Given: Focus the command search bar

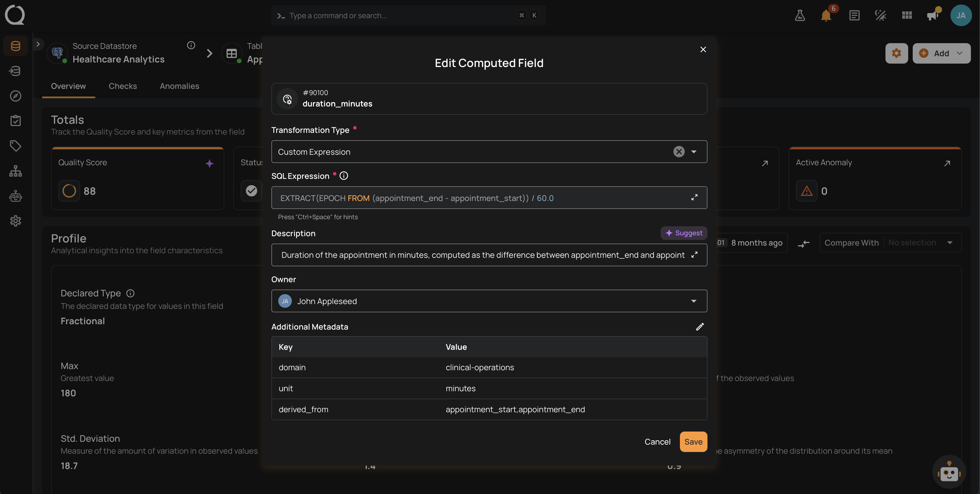Looking at the screenshot, I should (409, 15).
